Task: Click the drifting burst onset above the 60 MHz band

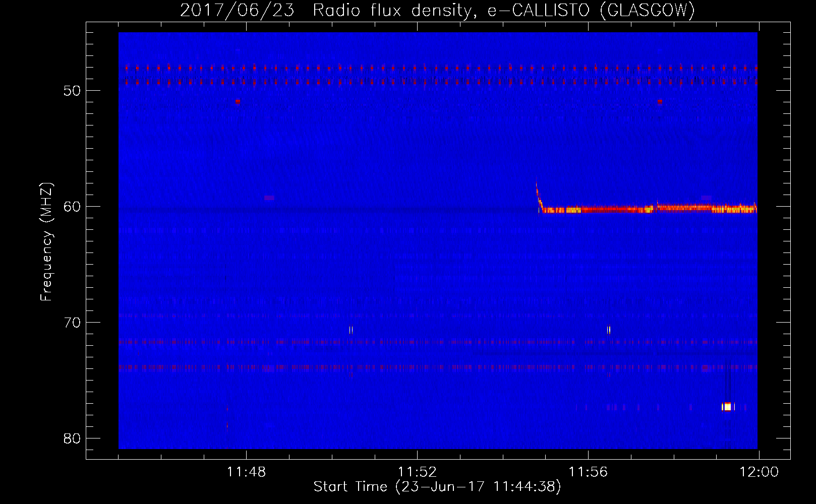Action: tap(539, 197)
